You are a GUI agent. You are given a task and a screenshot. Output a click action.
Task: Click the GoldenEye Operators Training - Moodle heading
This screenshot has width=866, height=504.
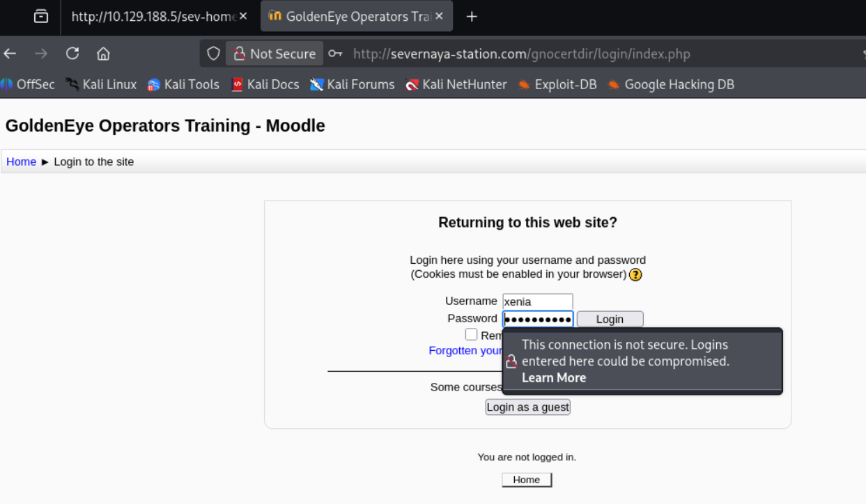point(165,126)
